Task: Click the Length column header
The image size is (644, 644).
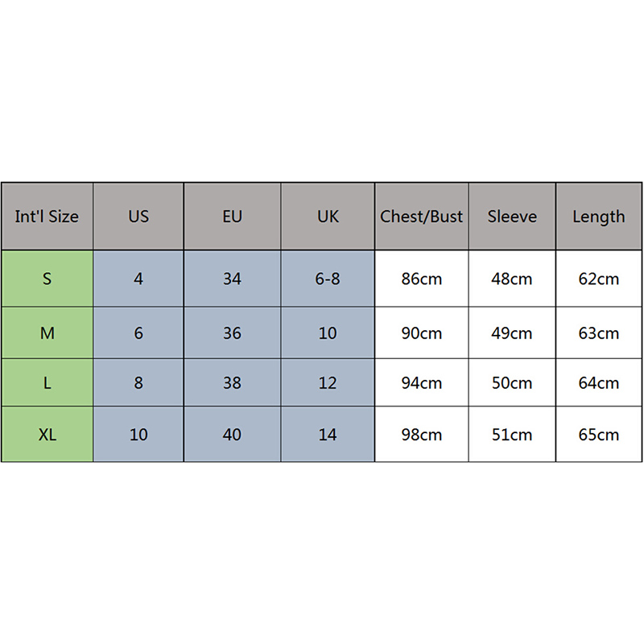Action: (x=599, y=217)
